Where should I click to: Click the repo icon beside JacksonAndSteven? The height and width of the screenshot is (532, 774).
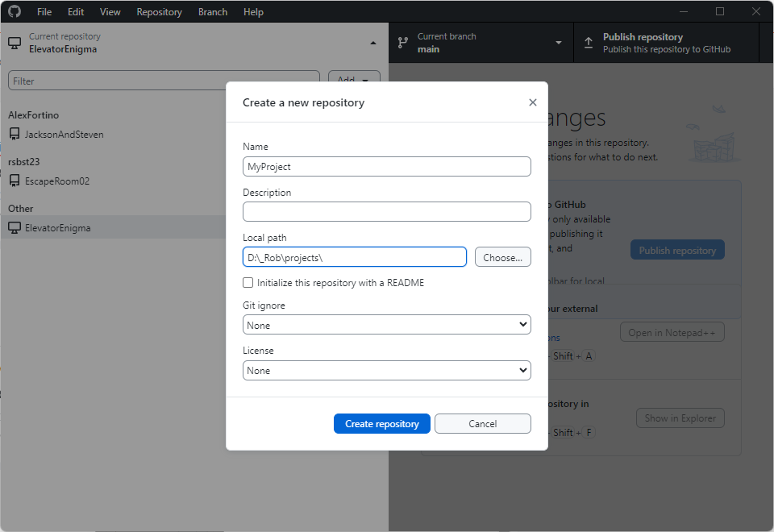tap(15, 134)
